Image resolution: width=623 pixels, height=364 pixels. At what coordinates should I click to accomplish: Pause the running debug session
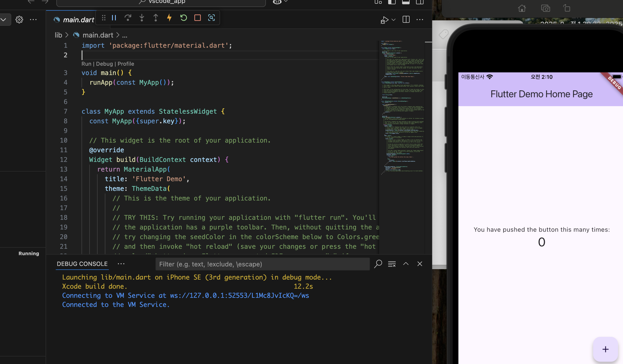[114, 18]
